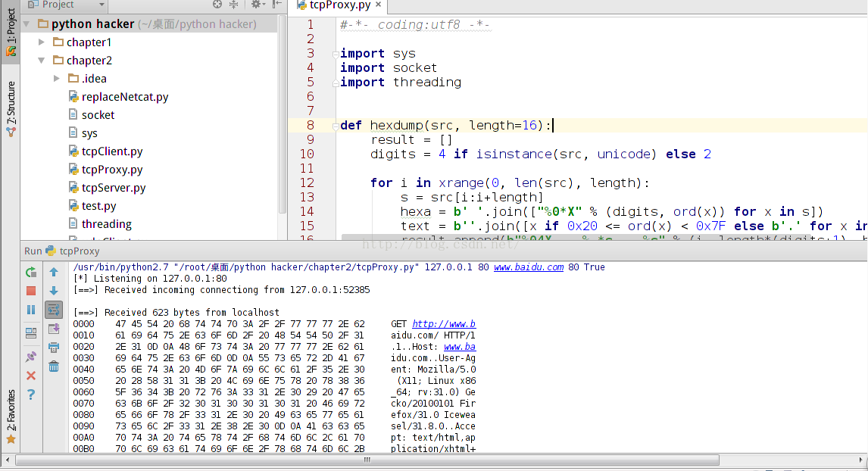This screenshot has width=868, height=471.
Task: Open the Project view type dropdown
Action: click(x=101, y=5)
